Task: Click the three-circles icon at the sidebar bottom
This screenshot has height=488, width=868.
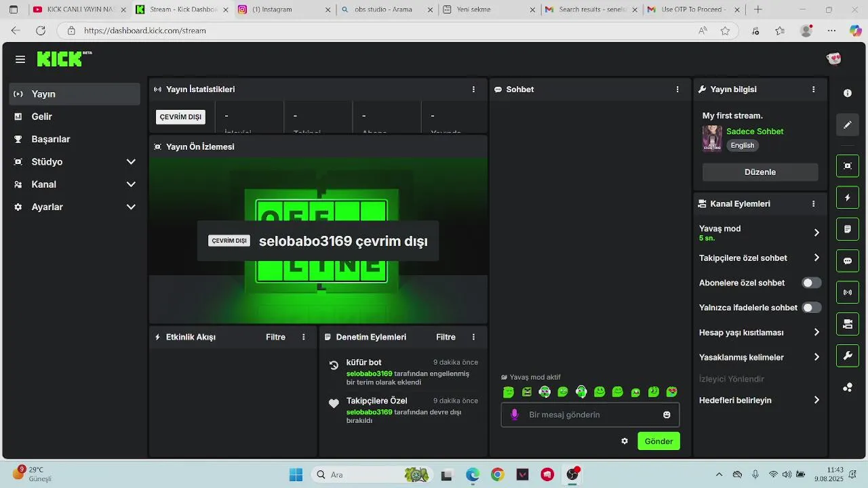Action: tap(848, 387)
